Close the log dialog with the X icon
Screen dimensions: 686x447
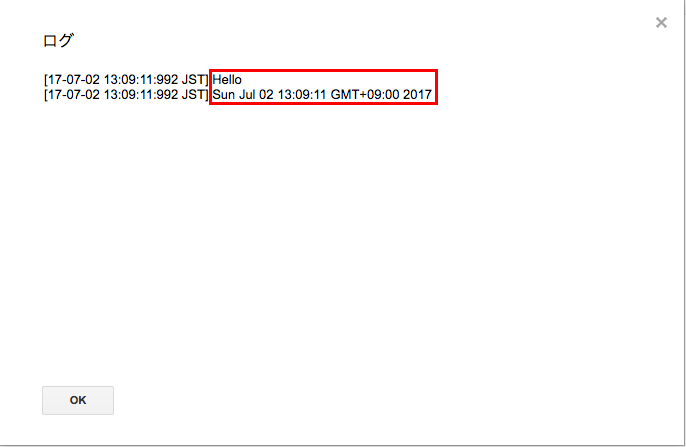661,22
